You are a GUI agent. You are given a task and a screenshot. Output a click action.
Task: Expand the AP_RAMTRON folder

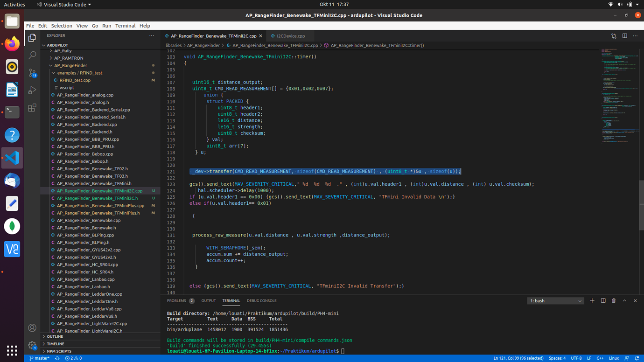click(x=68, y=58)
